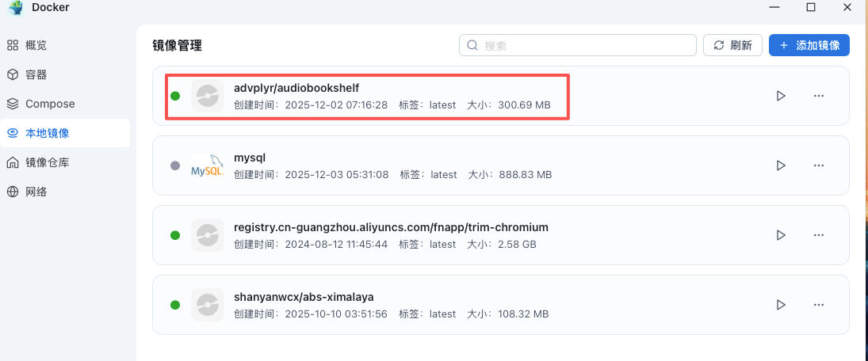868x361 pixels.
Task: Click the play icon for mysql
Action: point(781,165)
